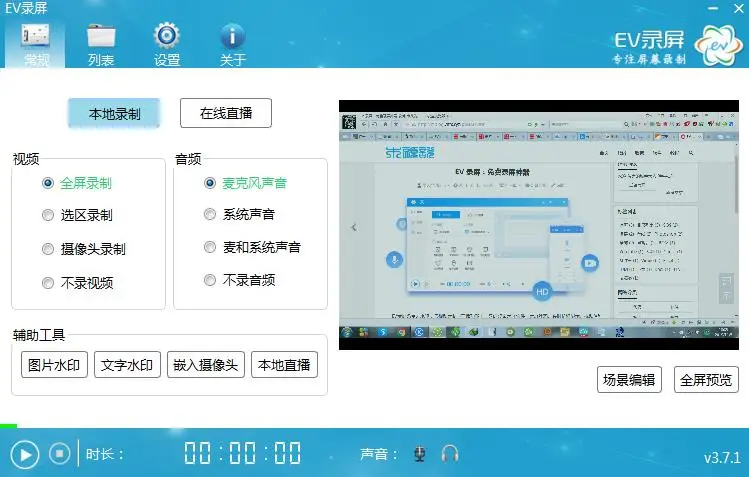The height and width of the screenshot is (477, 749).
Task: Switch to 在线直播 online streaming mode
Action: point(226,113)
